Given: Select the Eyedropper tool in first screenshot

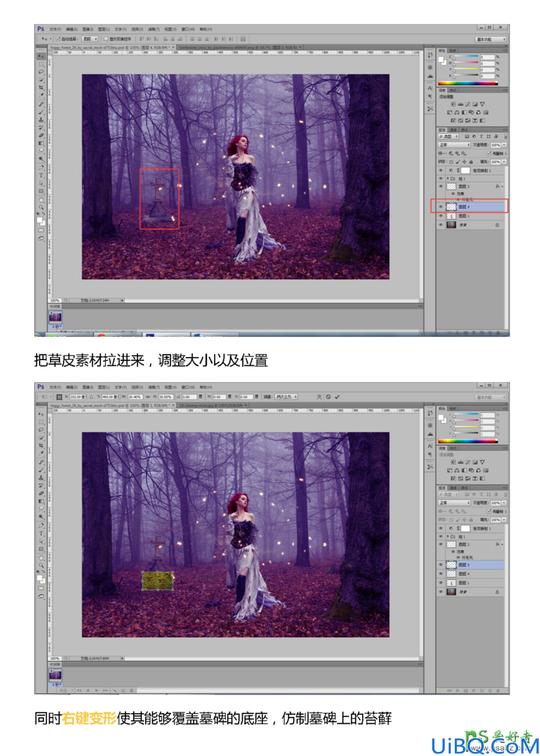Looking at the screenshot, I should [x=41, y=95].
